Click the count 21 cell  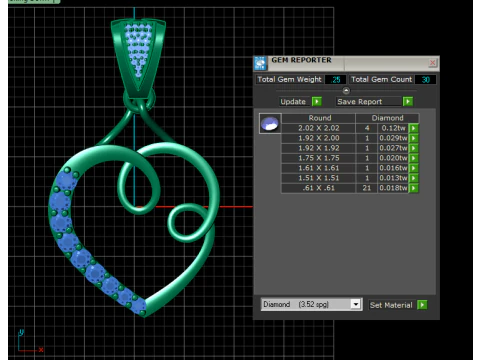tap(367, 188)
